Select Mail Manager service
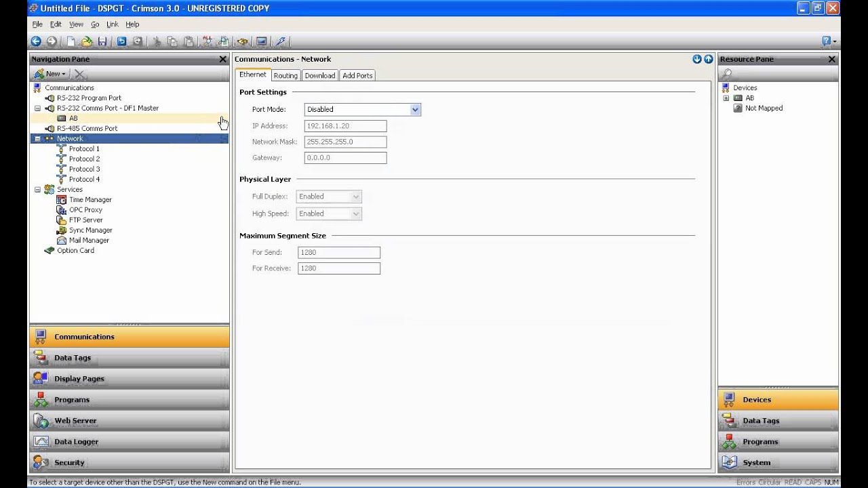 [89, 241]
